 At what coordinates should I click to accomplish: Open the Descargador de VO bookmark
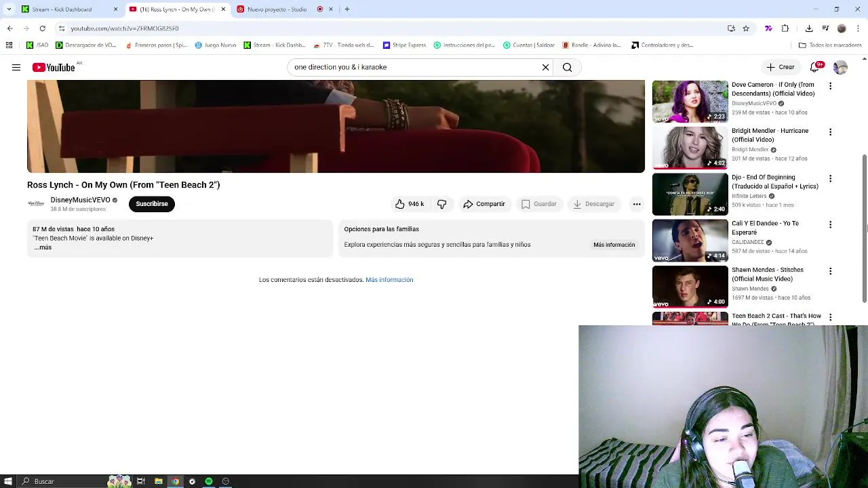[x=86, y=45]
